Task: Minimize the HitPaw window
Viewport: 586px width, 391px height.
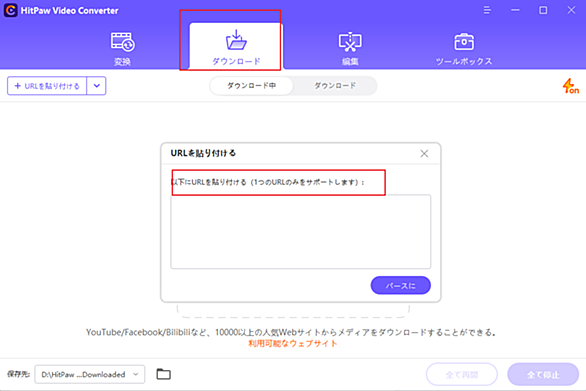Action: [x=515, y=10]
